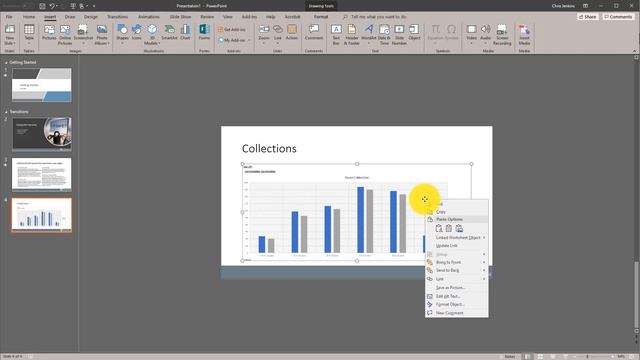Screen dimensions: 640x360
Task: Choose Copy in the context menu
Action: [456, 211]
